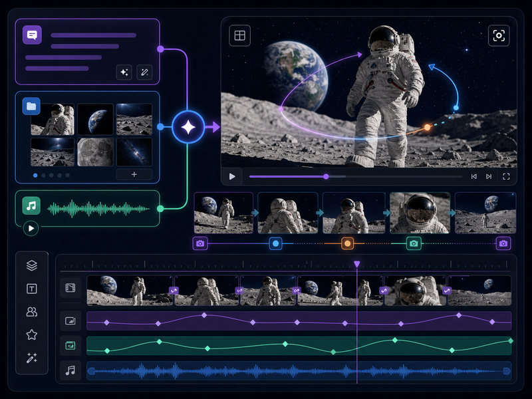Click the preview scrubber handle

coord(326,176)
